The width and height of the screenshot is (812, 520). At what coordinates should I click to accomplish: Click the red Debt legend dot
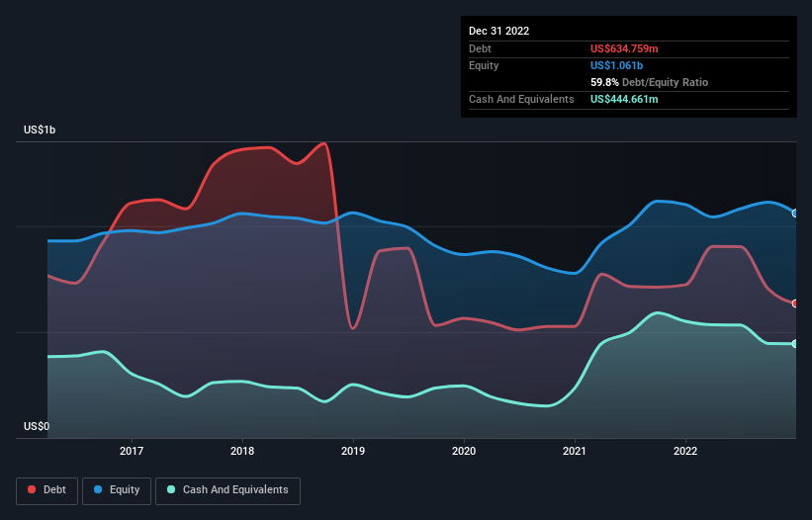coord(32,489)
